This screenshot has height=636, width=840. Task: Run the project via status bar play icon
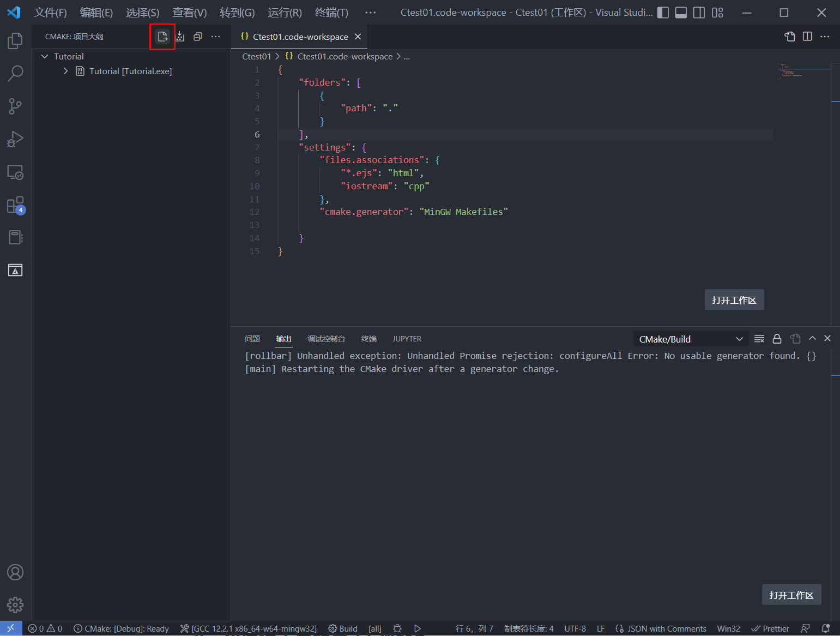(x=418, y=628)
